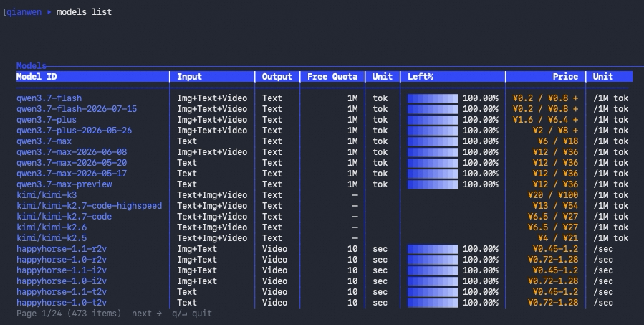
Task: Click the 'models list' typed command
Action: click(84, 12)
